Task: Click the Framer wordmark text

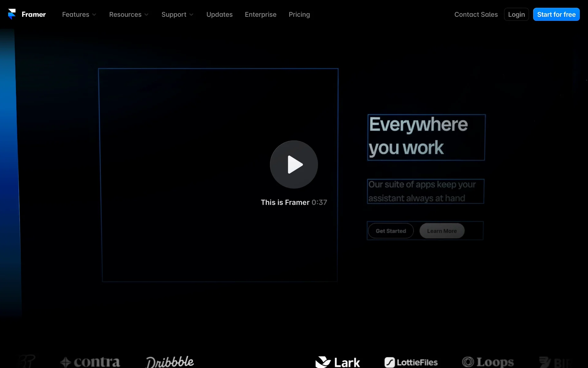Action: click(34, 14)
